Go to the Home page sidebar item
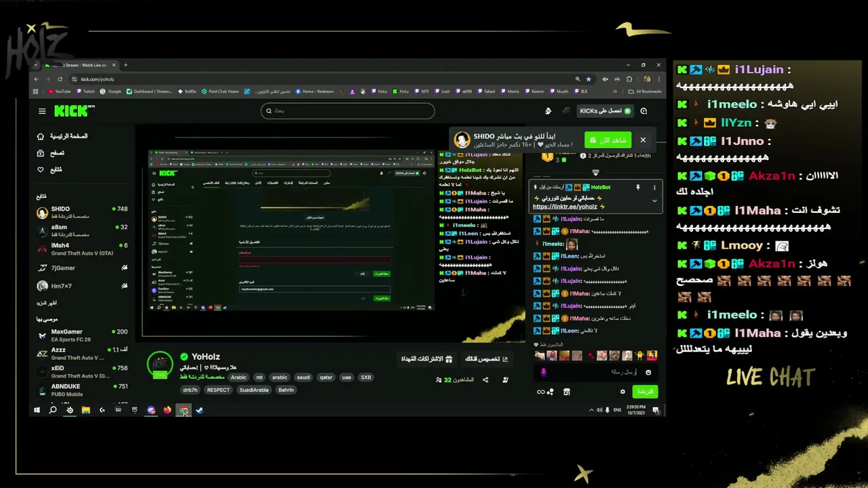868x488 pixels. pyautogui.click(x=62, y=136)
